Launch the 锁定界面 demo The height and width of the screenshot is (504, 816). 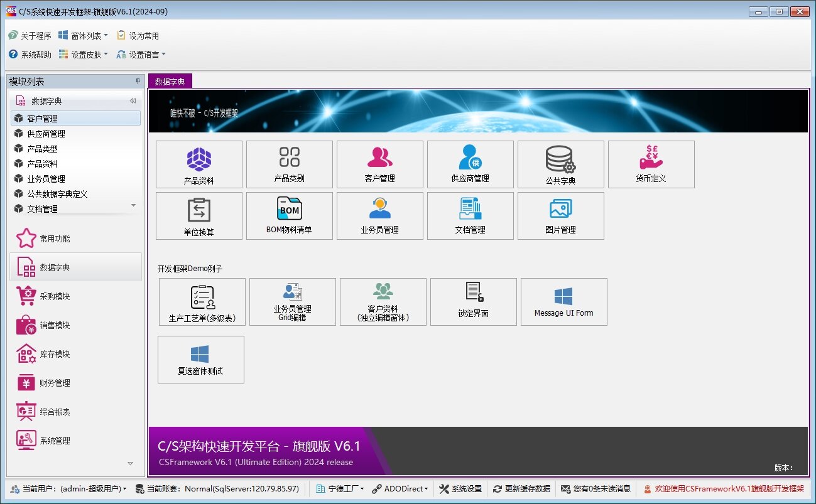click(x=473, y=302)
